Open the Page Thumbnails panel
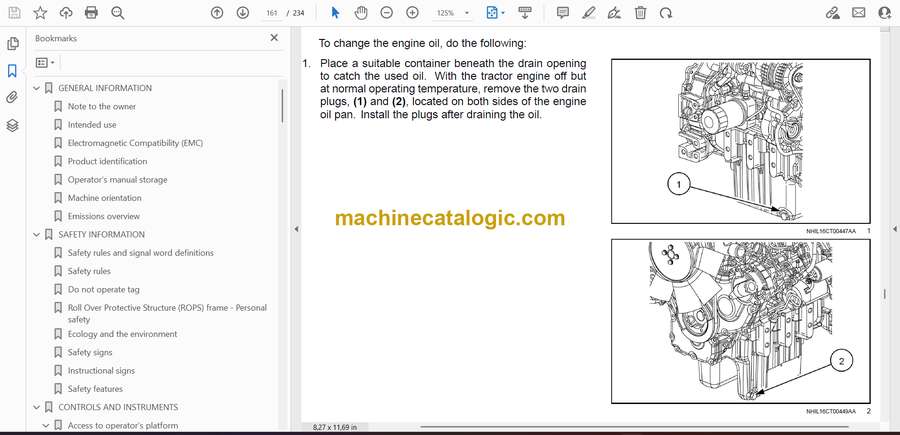 (13, 44)
